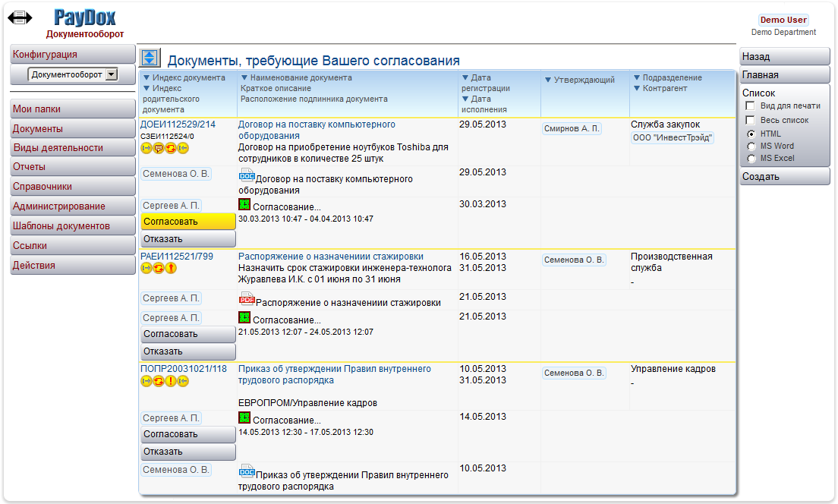Click the green approval status icon dated 30.03.2013
This screenshot has width=838, height=504.
[x=244, y=204]
